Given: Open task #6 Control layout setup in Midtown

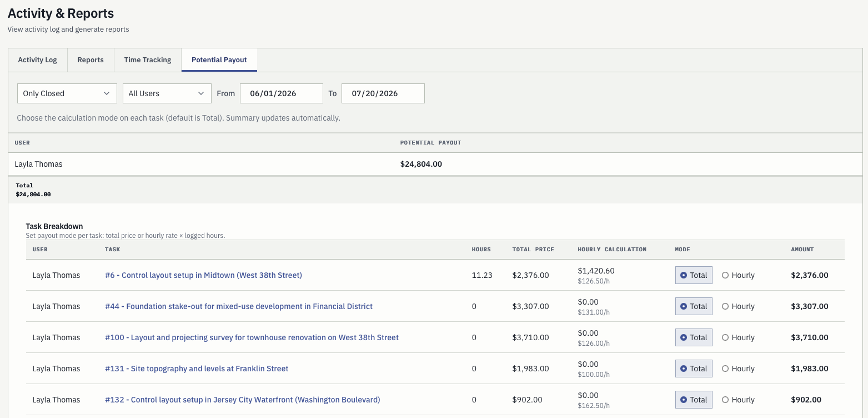Looking at the screenshot, I should pyautogui.click(x=203, y=275).
